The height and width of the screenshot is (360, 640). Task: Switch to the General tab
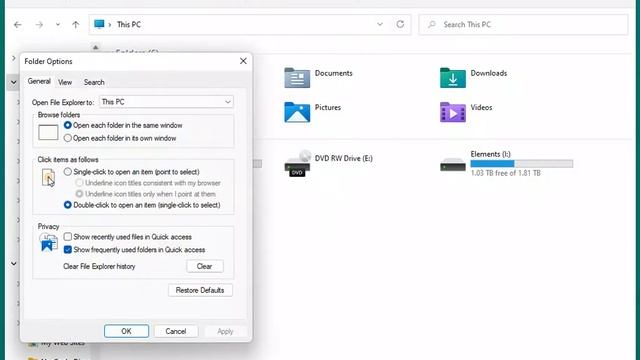pyautogui.click(x=39, y=81)
